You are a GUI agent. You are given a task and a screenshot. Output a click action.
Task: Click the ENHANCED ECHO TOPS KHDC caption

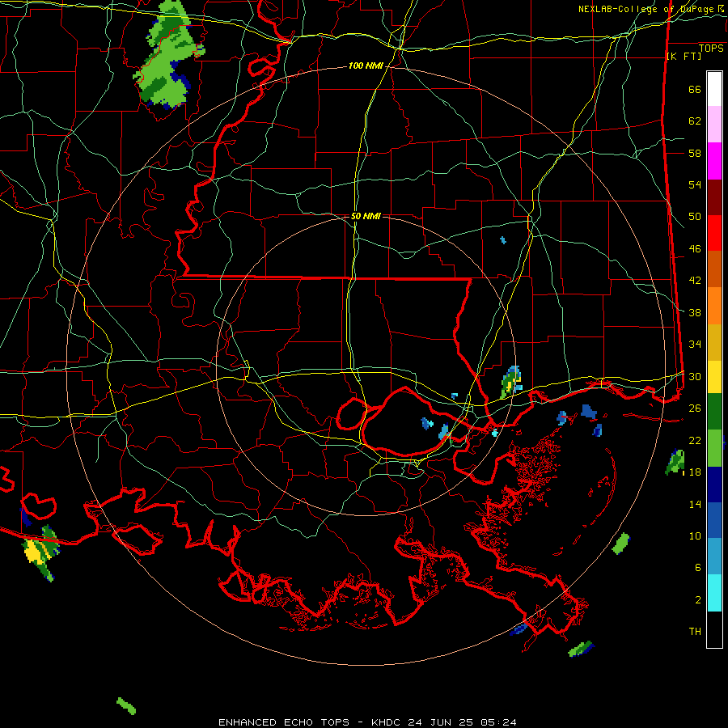click(367, 722)
